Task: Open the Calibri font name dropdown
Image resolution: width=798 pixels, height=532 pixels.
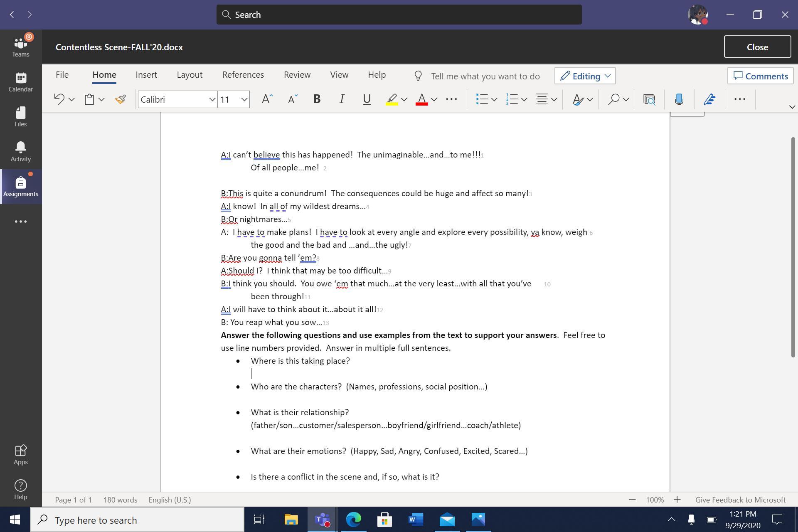Action: [212, 99]
